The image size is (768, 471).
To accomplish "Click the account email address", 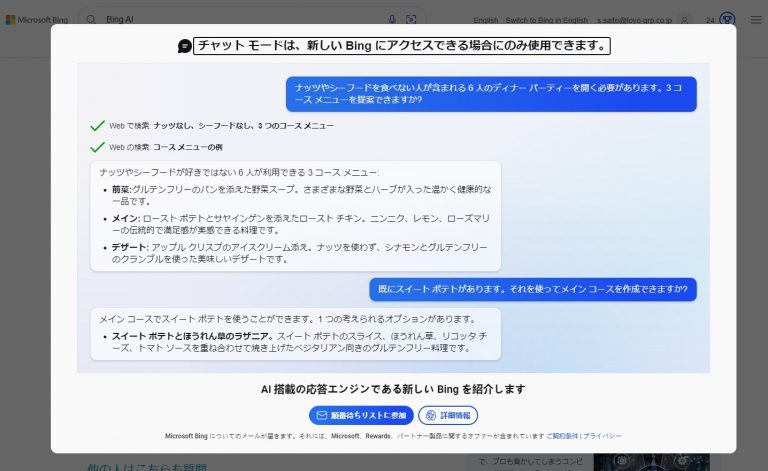I will pyautogui.click(x=634, y=20).
